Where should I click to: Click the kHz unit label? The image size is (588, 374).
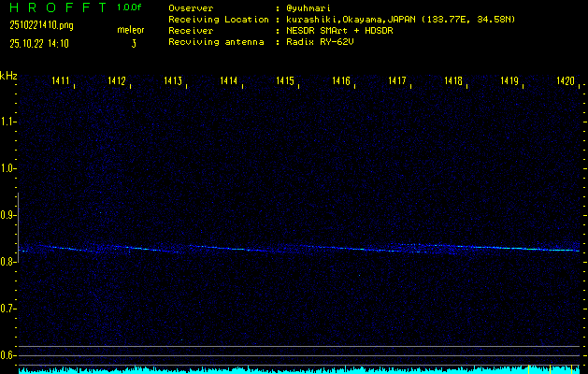8,75
